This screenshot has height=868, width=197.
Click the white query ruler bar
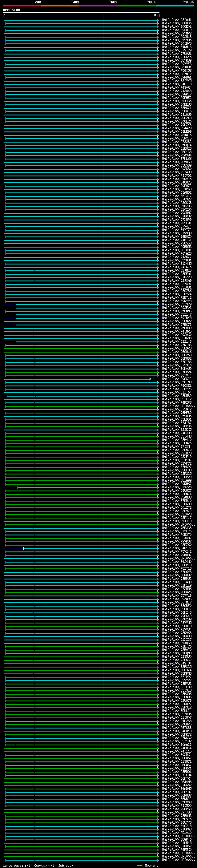[81, 12]
